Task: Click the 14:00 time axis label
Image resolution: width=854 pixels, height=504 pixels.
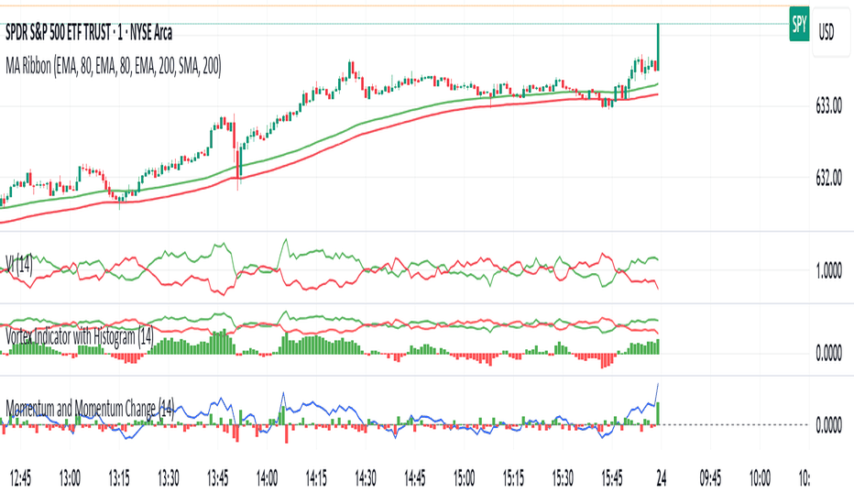Action: pyautogui.click(x=267, y=478)
